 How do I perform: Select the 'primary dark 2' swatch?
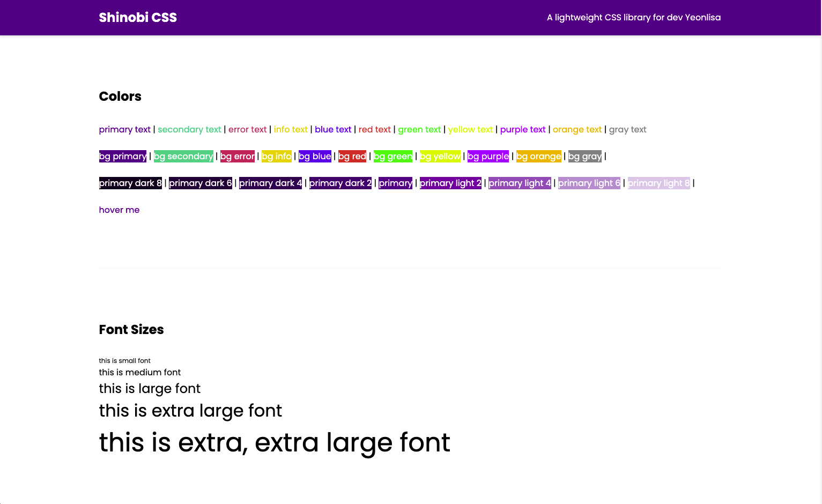click(x=340, y=183)
